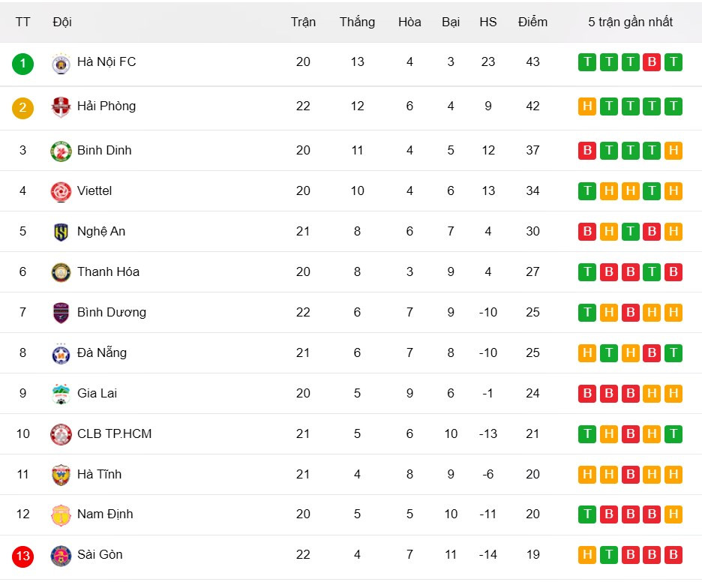Screen dimensions: 702x588
Task: Click Hải Phòng's orange H result badge
Action: coord(587,106)
